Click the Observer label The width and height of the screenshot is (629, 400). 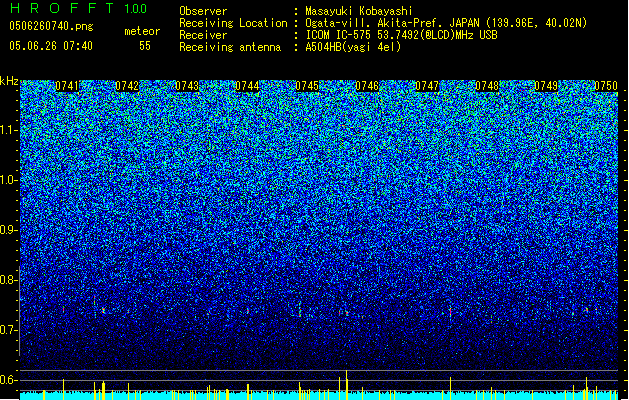click(203, 11)
